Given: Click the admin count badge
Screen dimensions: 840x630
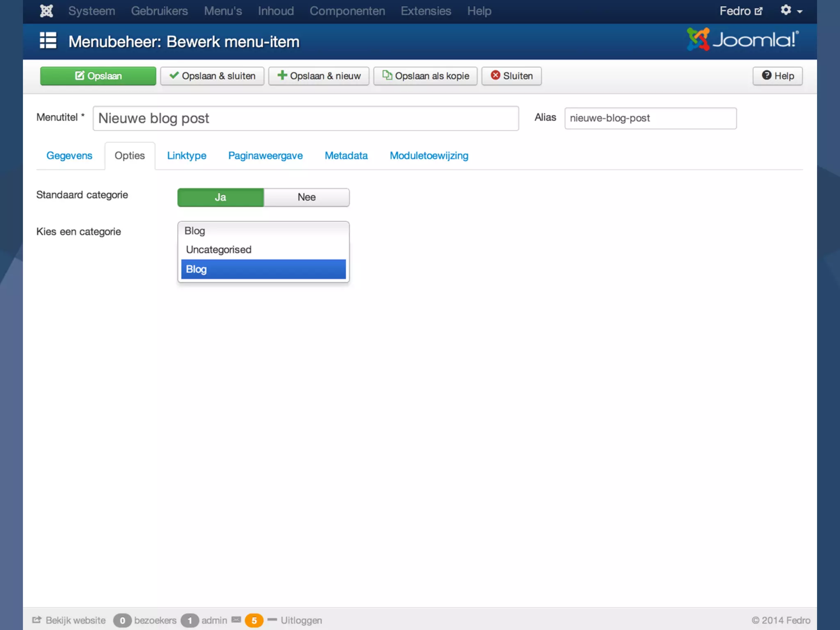Looking at the screenshot, I should 189,620.
